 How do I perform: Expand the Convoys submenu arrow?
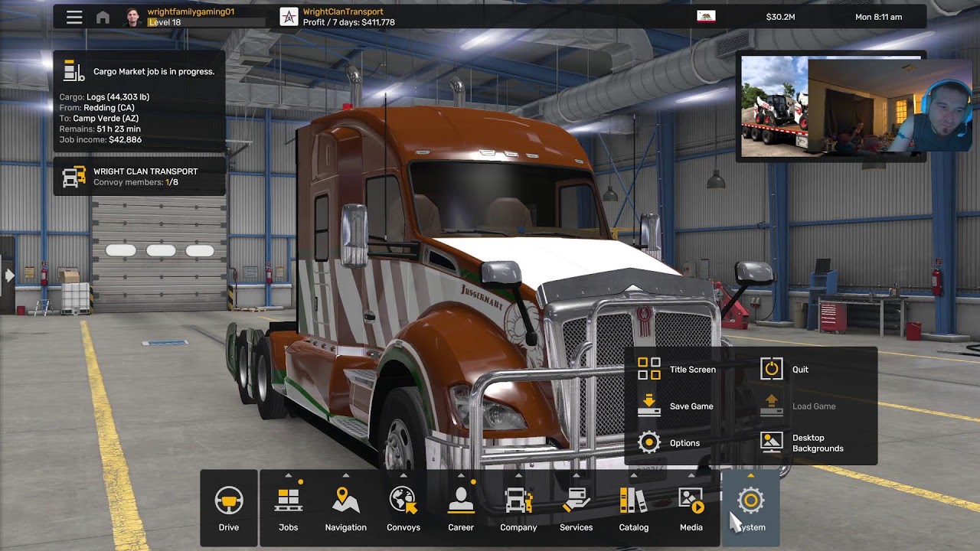click(403, 475)
